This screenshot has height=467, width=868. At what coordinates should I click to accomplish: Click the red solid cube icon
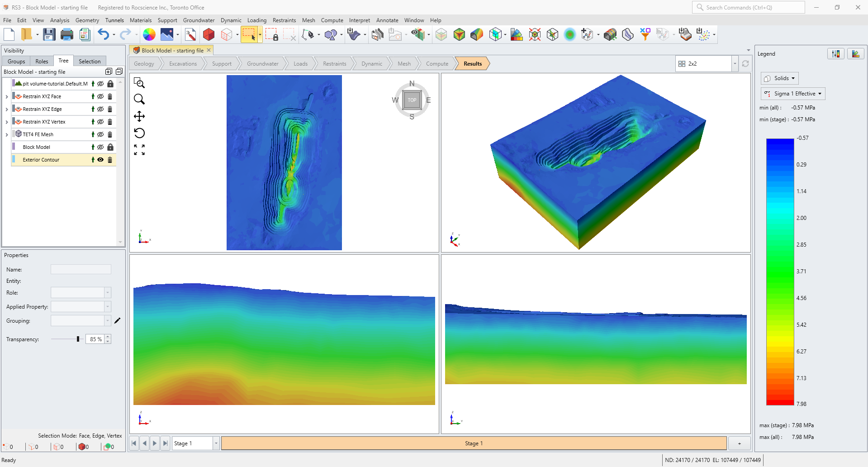tap(209, 34)
